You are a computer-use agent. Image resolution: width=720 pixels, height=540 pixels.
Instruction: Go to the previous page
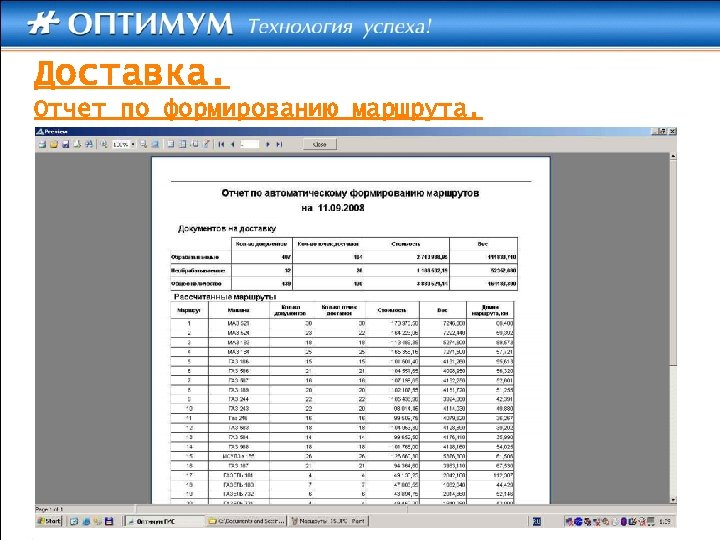pyautogui.click(x=233, y=144)
